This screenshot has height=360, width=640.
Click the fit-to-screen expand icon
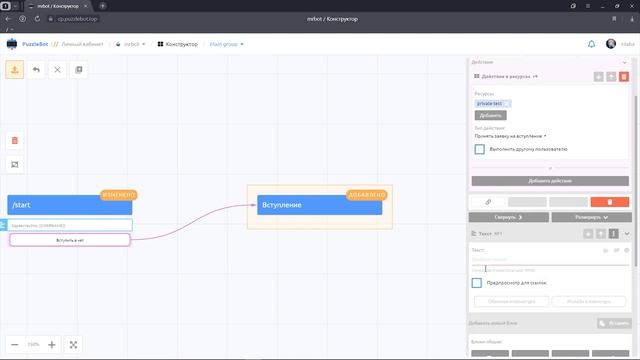[73, 345]
